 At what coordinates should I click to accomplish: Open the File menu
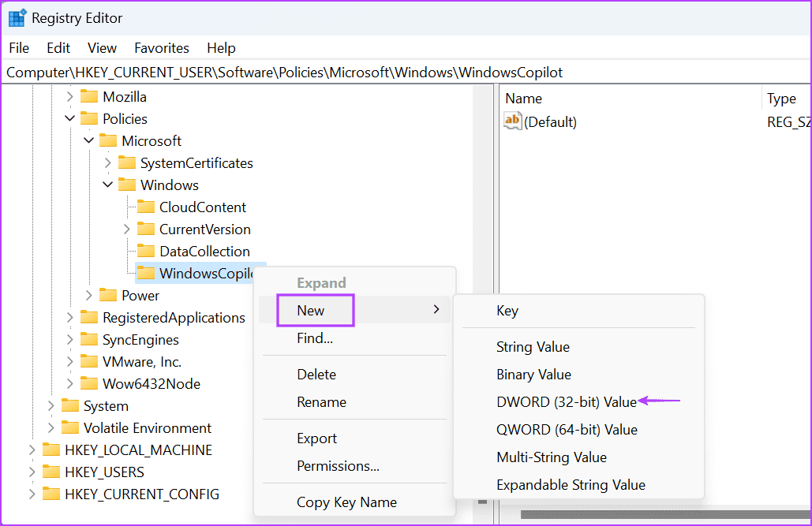tap(19, 48)
